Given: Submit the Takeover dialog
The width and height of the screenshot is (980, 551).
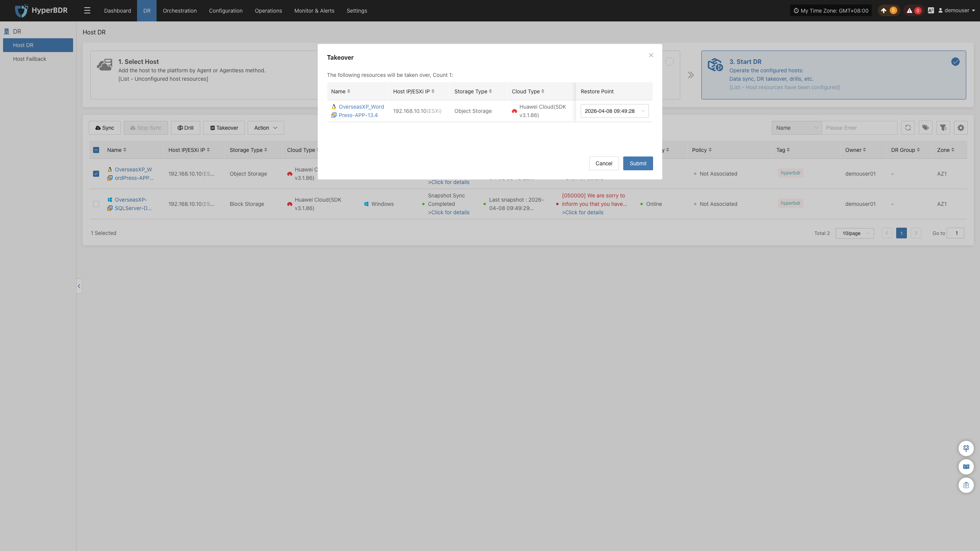Looking at the screenshot, I should 638,163.
